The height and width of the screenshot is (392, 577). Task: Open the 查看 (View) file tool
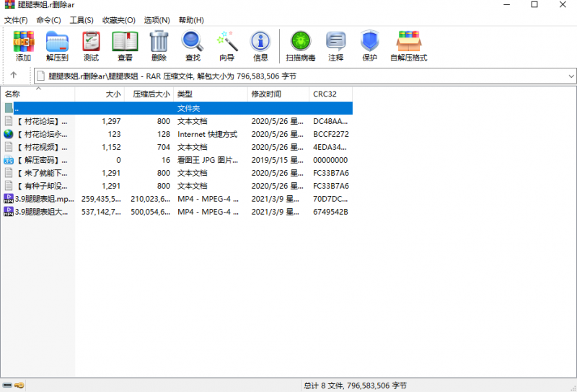tap(125, 46)
